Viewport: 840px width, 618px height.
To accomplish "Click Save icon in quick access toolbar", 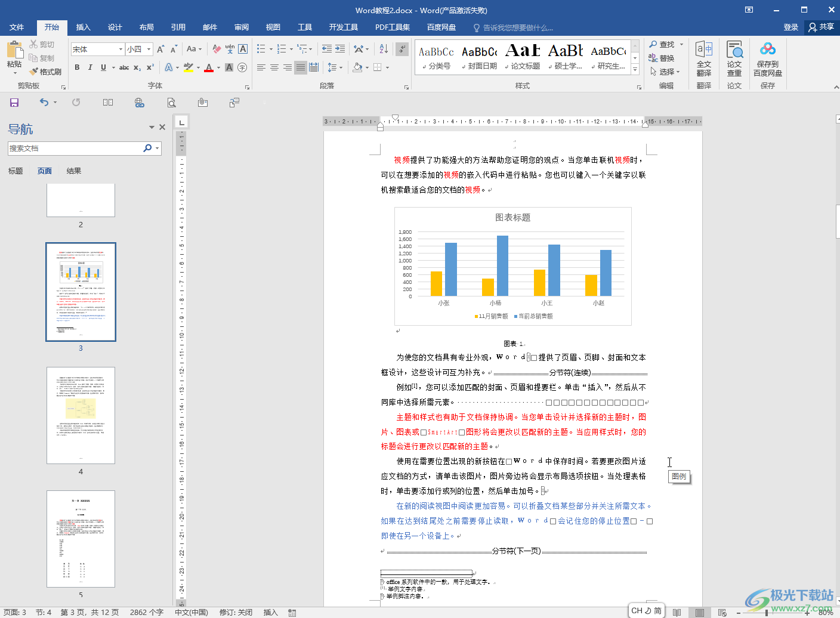I will [14, 103].
